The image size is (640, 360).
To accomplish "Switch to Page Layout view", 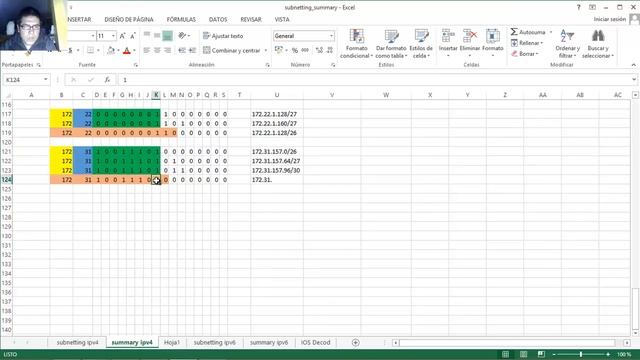I will click(x=523, y=354).
